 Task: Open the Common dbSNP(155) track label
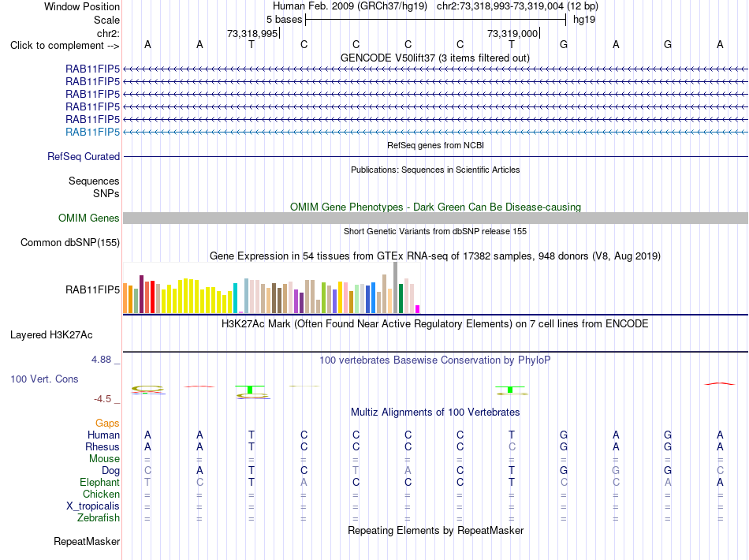pos(70,242)
